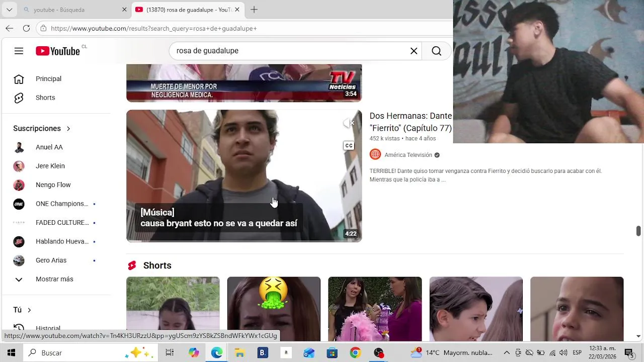Open the Short with vomiting emoji
The image size is (644, 362).
(x=274, y=309)
